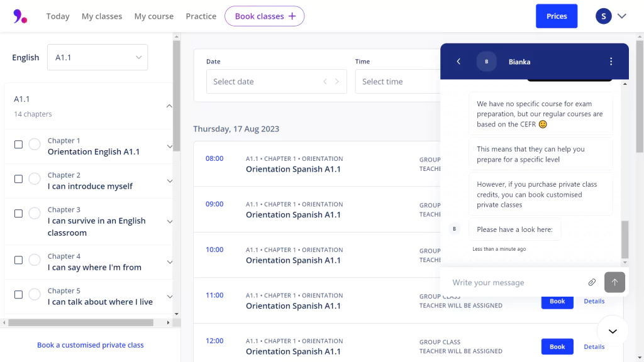Minimize chat with the round chevron button
644x362 pixels.
coord(613,331)
